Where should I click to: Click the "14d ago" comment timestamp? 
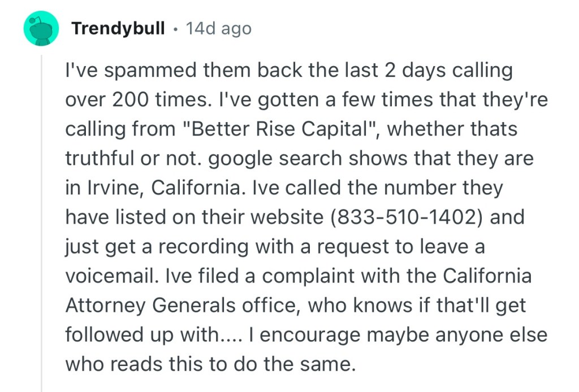218,28
